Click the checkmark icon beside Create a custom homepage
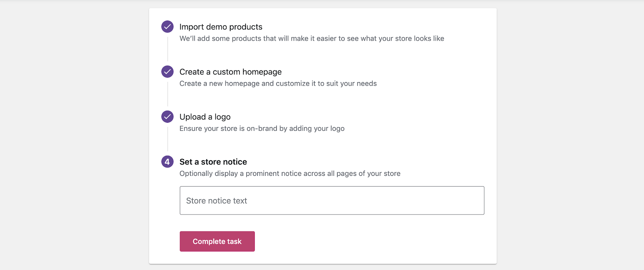 tap(167, 72)
